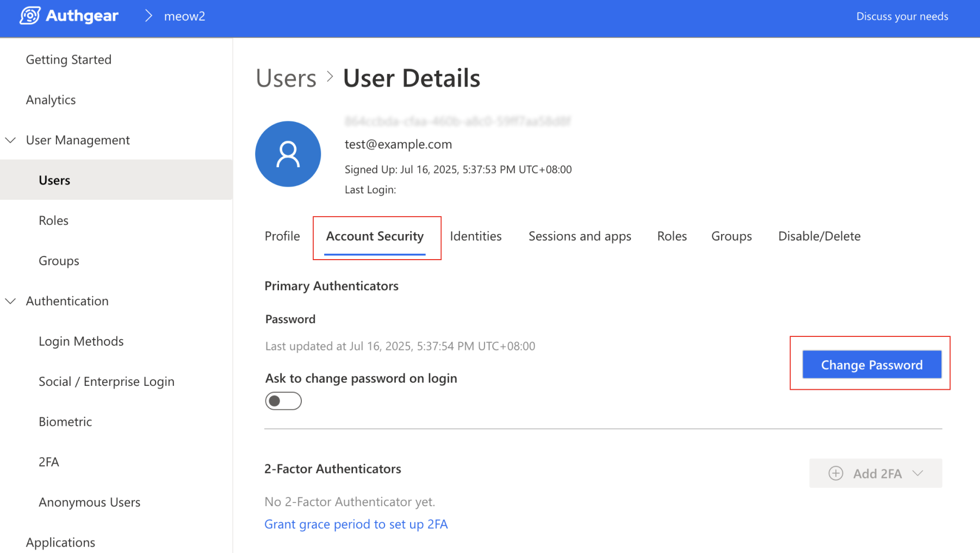Click the plus icon on Add 2FA
980x553 pixels.
click(x=835, y=474)
